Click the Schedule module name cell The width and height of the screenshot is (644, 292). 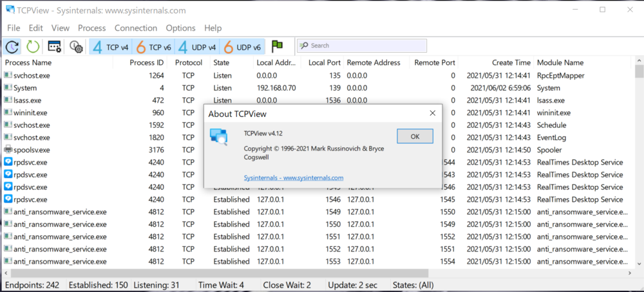(552, 125)
